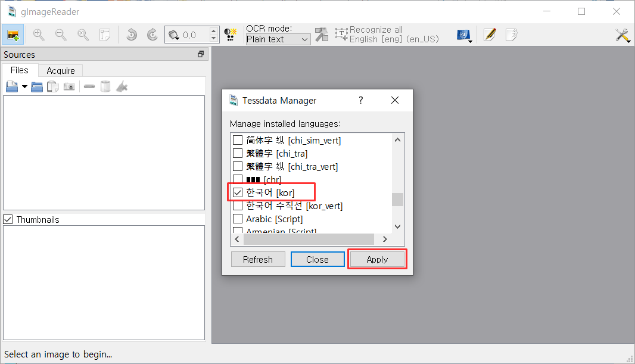
Task: Undock the Sources panel
Action: click(x=201, y=54)
